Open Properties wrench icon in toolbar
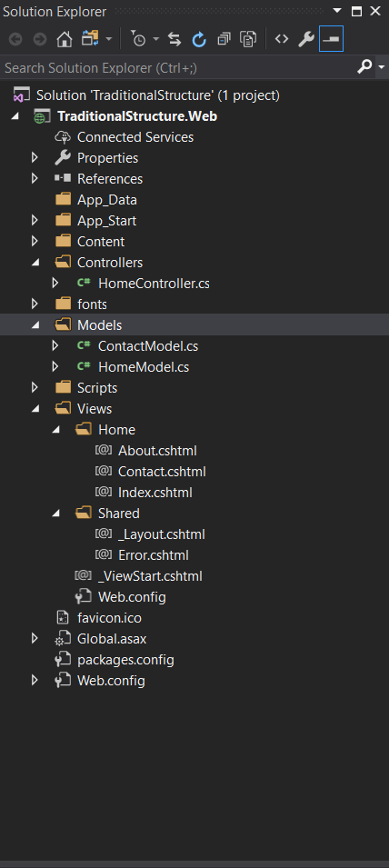Screen dimensions: 389x868 (306, 39)
